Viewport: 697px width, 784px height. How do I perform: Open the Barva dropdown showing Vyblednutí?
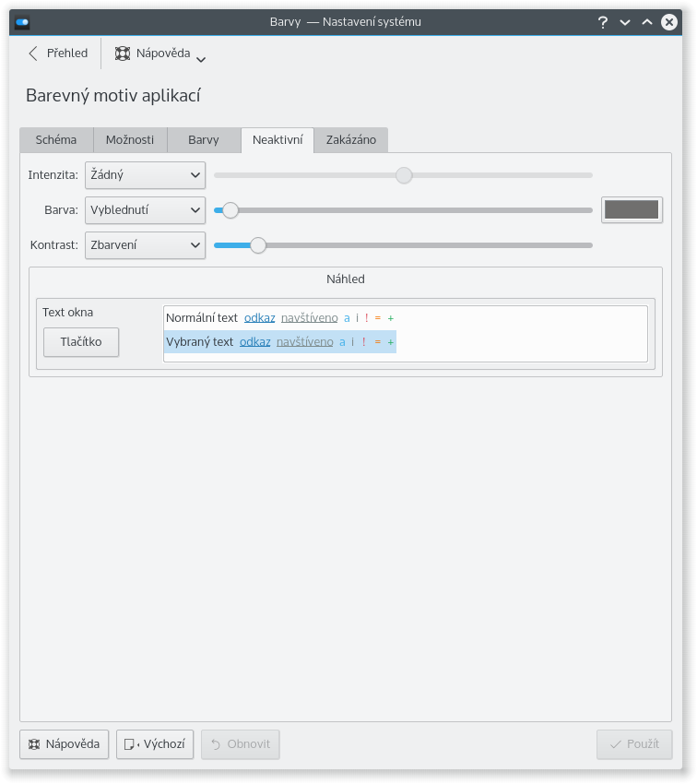pyautogui.click(x=145, y=210)
